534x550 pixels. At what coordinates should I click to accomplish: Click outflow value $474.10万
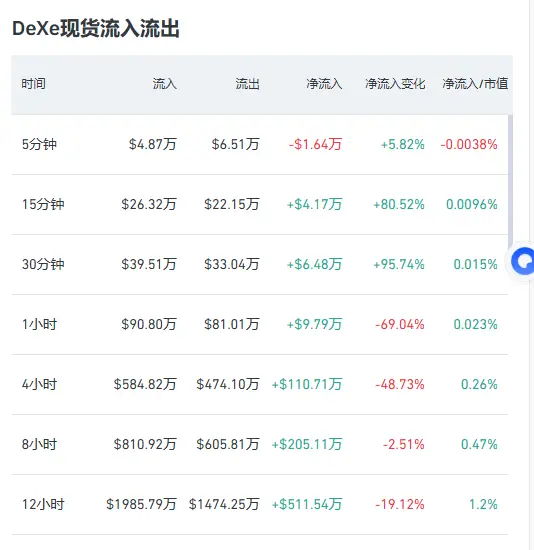pyautogui.click(x=228, y=384)
